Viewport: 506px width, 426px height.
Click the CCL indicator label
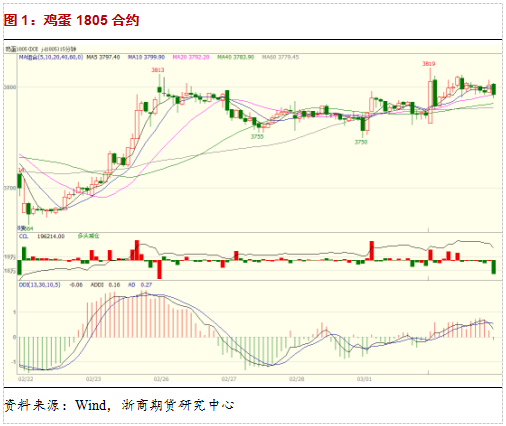pos(24,236)
